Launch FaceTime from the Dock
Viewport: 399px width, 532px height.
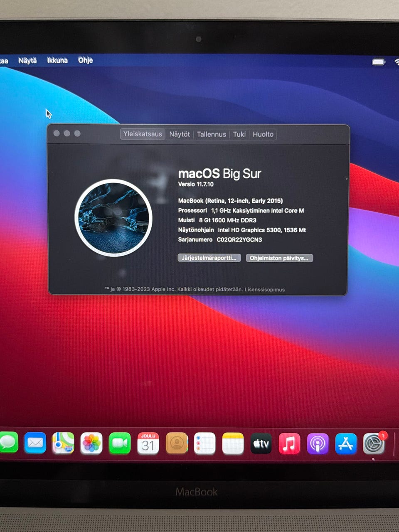(x=120, y=443)
